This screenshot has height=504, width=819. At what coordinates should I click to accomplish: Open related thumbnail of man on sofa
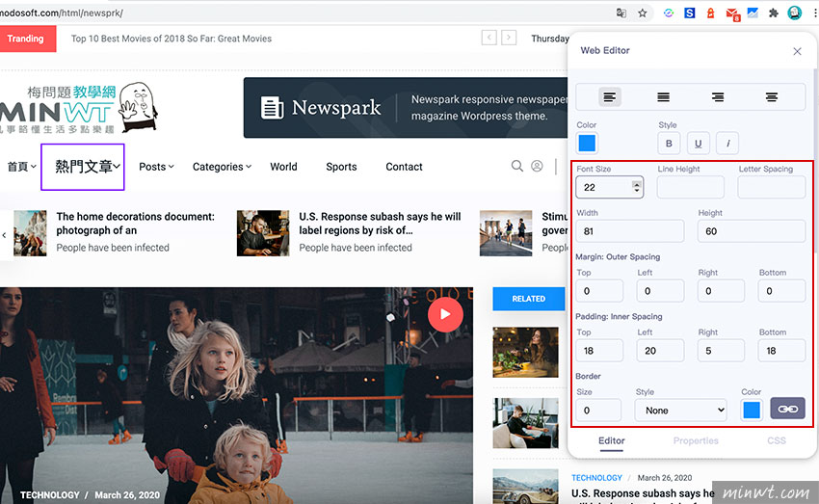[525, 423]
